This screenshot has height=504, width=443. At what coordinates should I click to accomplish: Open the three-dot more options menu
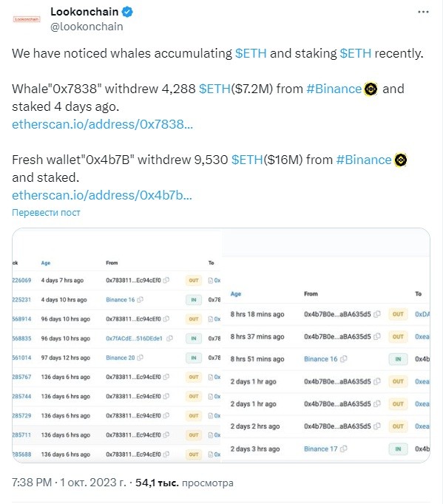423,12
